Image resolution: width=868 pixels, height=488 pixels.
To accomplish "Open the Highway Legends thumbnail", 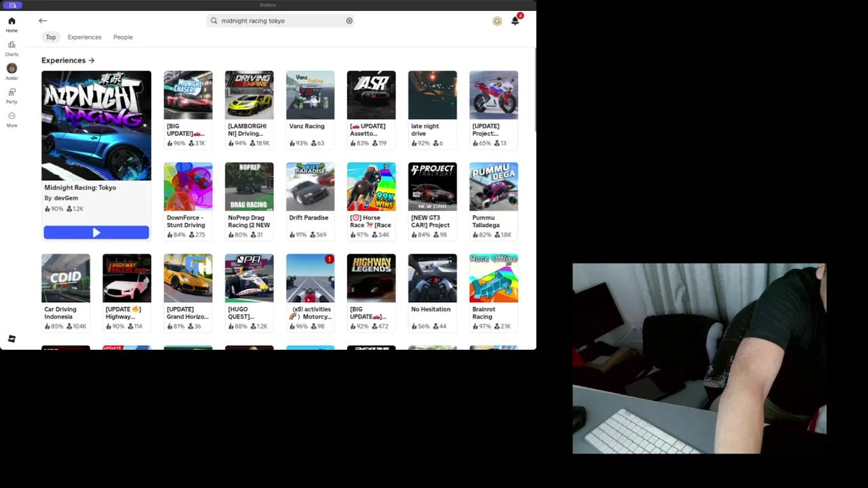I will coord(371,278).
